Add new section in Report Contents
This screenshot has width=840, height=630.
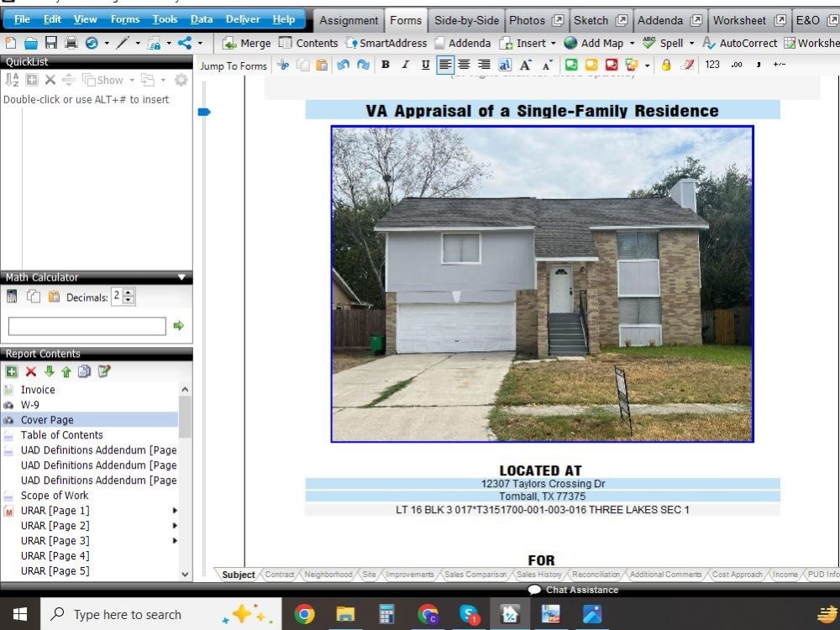tap(11, 371)
